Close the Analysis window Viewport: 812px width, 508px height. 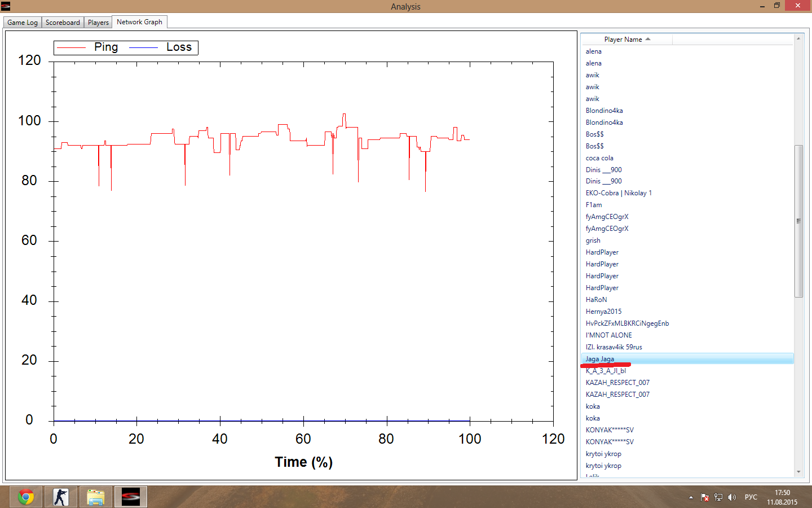pyautogui.click(x=798, y=6)
